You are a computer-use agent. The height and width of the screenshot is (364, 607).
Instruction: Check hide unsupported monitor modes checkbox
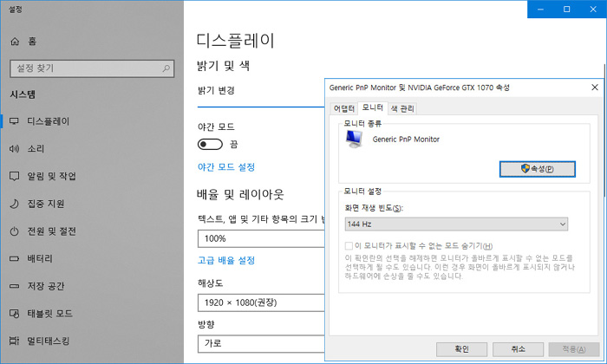(x=349, y=246)
